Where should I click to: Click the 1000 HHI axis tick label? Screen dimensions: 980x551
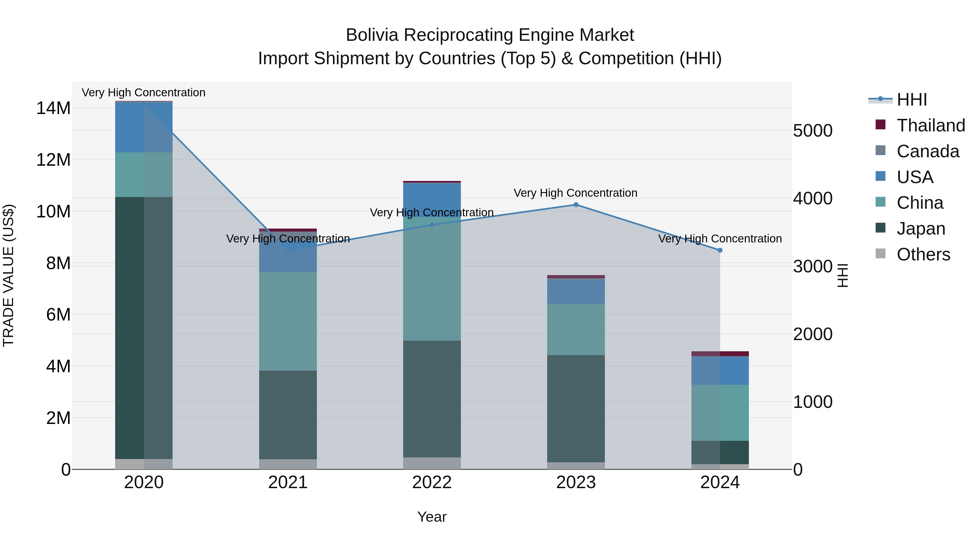pyautogui.click(x=813, y=402)
